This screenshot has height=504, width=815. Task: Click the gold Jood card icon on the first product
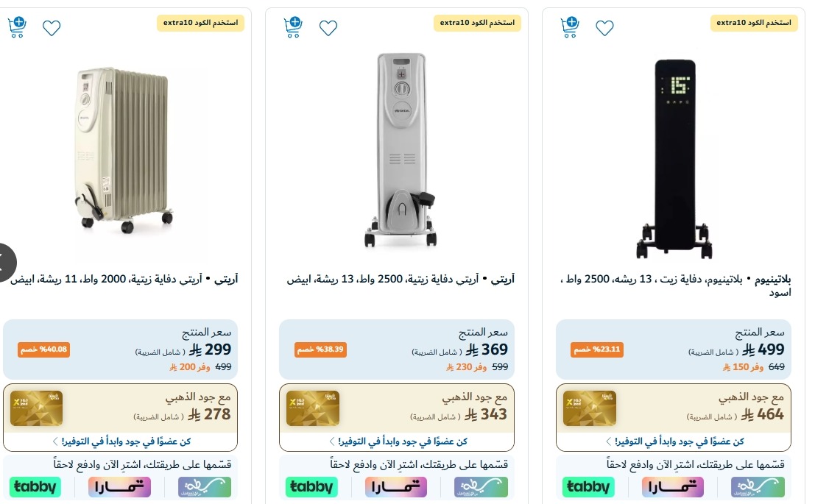36,406
